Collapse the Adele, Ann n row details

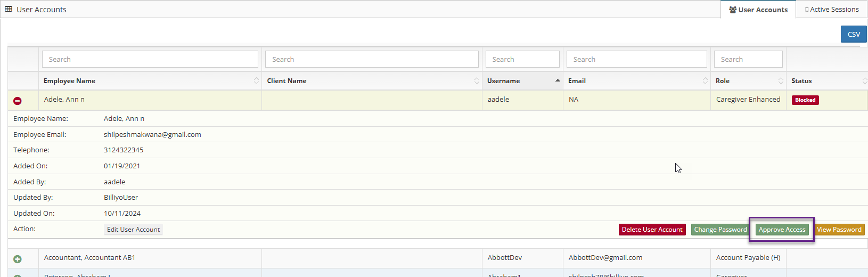(18, 101)
